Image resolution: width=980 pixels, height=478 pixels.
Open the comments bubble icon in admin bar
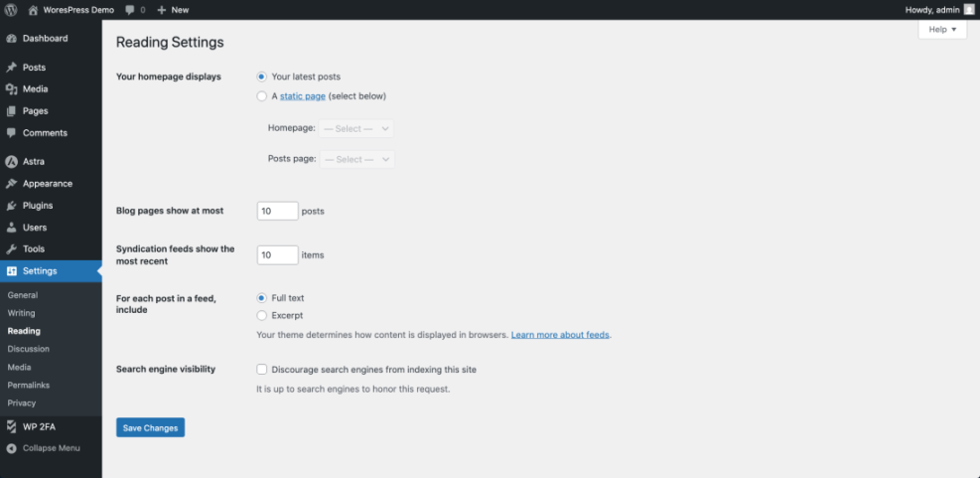(x=130, y=10)
